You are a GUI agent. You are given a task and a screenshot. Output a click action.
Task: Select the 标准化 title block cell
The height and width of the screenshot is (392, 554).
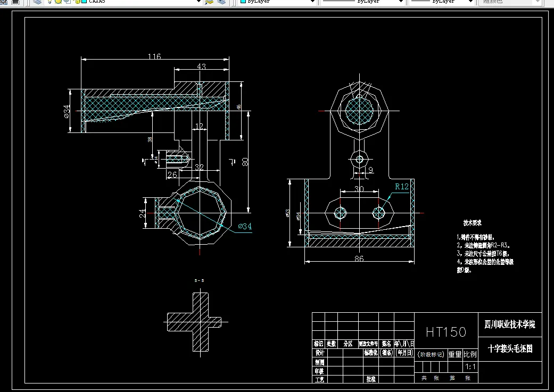[371, 353]
